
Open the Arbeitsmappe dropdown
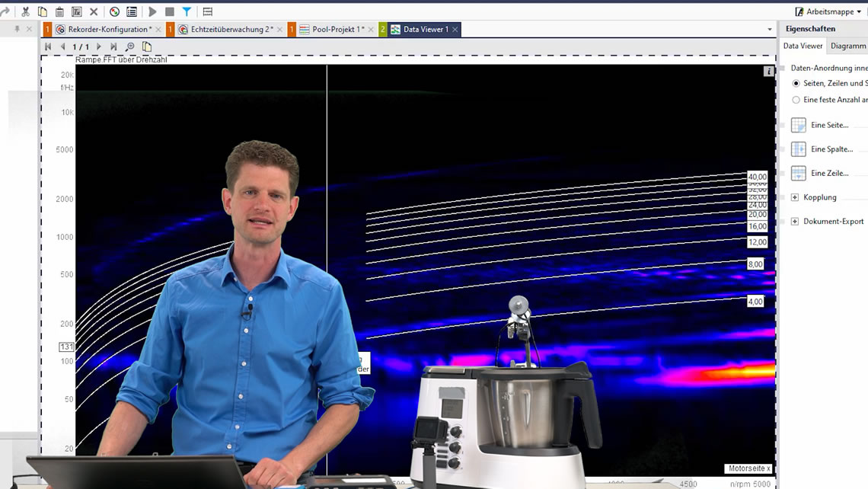(828, 11)
